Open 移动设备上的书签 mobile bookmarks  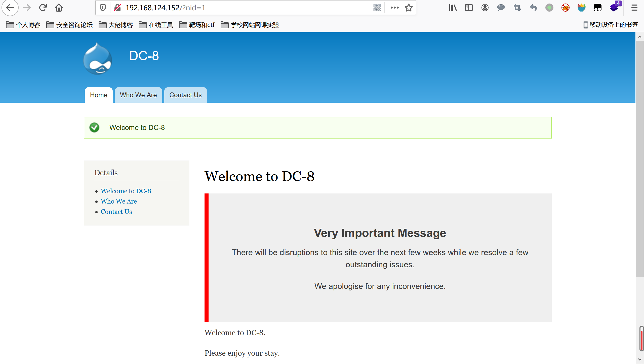point(611,25)
